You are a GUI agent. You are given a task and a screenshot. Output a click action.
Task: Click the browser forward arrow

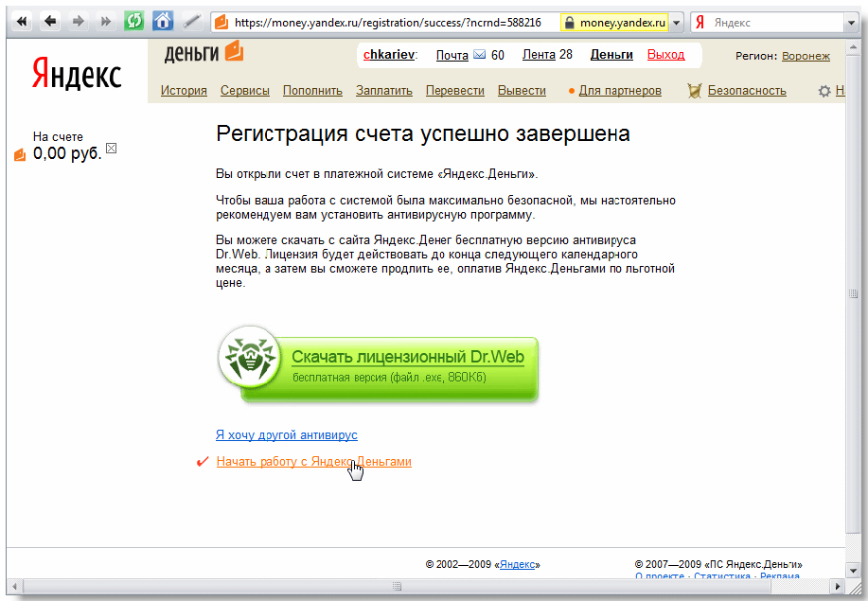(x=78, y=22)
